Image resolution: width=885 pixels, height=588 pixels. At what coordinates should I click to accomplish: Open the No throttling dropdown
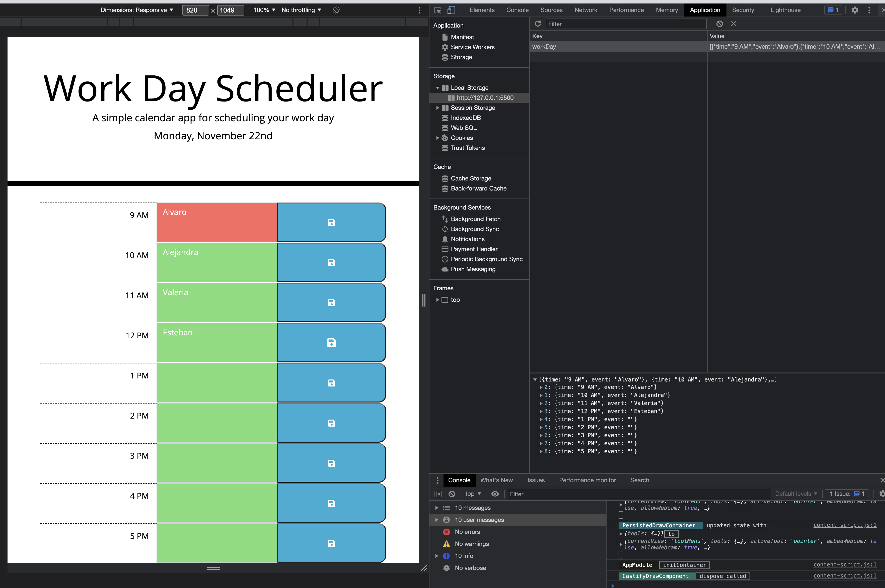301,10
